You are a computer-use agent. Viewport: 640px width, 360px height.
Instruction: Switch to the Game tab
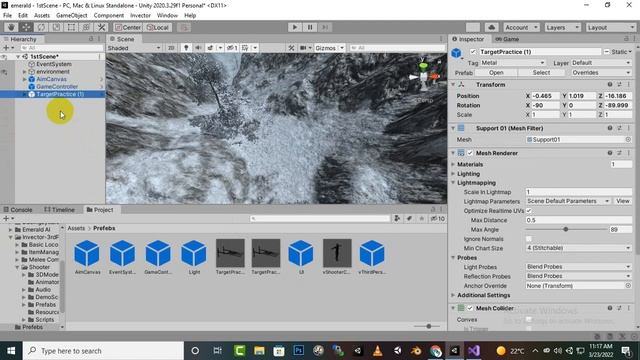507,39
